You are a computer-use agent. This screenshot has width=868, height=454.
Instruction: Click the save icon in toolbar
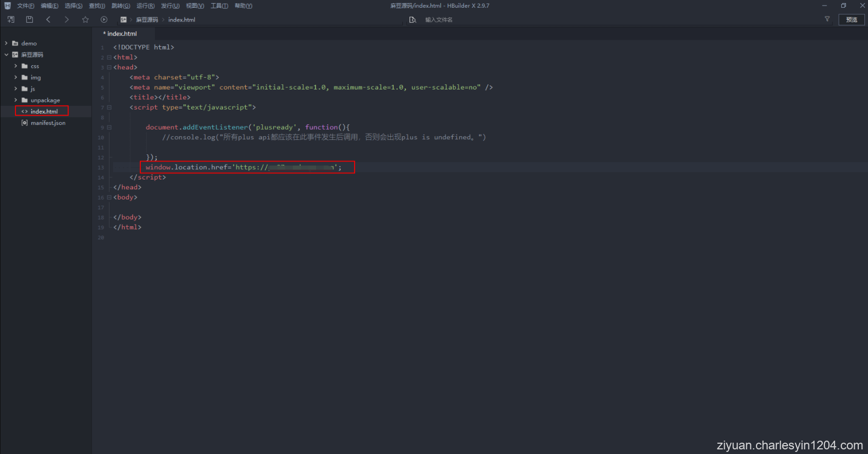[x=29, y=20]
